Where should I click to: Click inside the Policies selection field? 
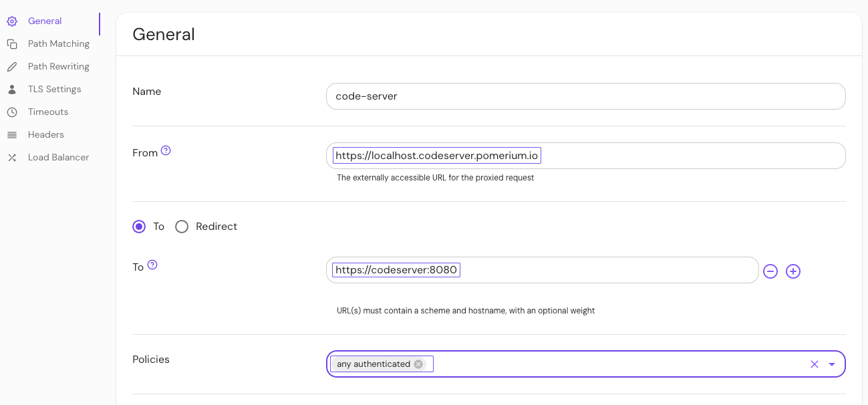coord(586,364)
